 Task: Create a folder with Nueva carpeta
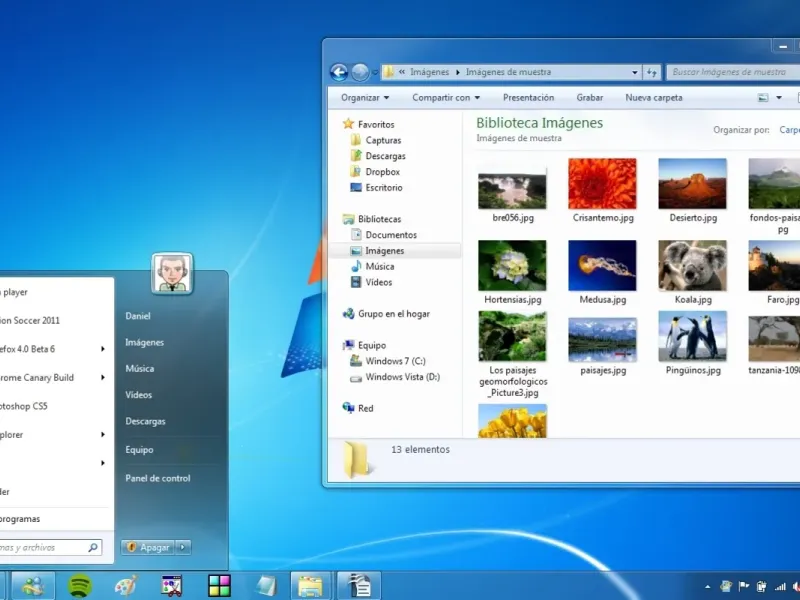pyautogui.click(x=654, y=97)
